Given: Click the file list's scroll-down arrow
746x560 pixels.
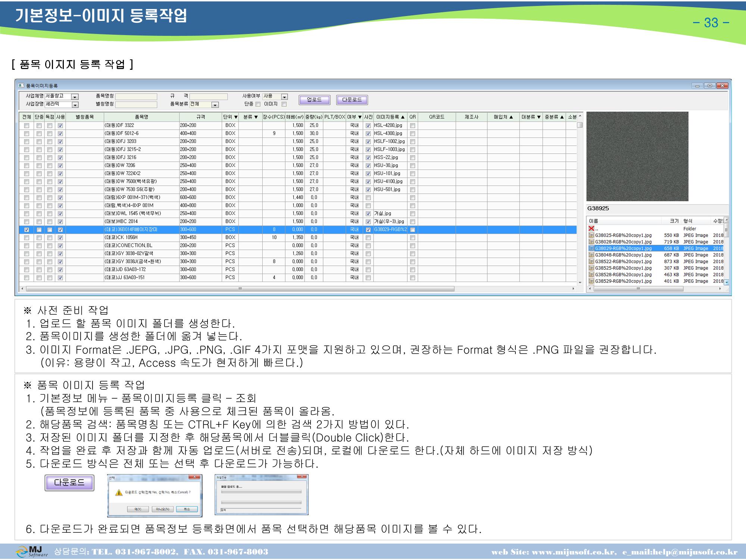Looking at the screenshot, I should pos(726,283).
